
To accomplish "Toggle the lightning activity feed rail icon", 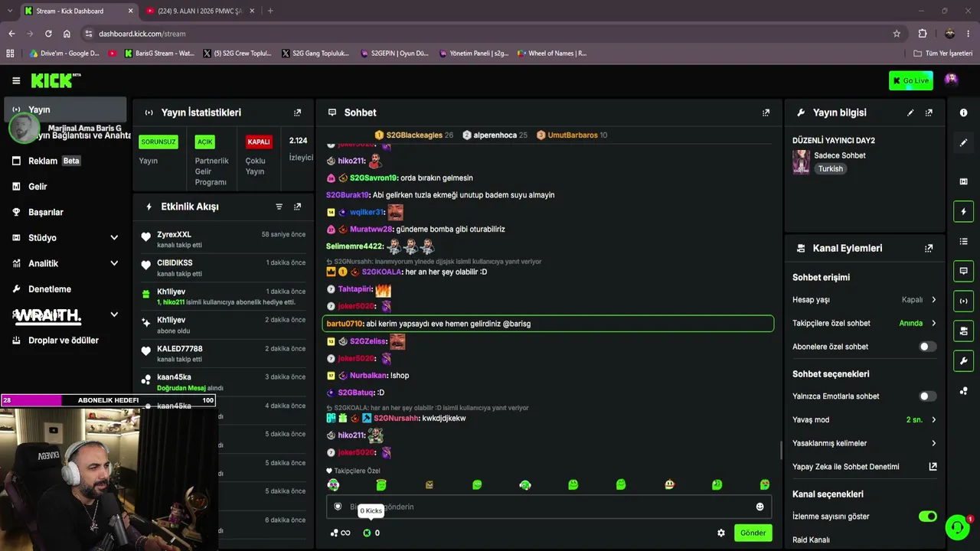I will [x=963, y=211].
